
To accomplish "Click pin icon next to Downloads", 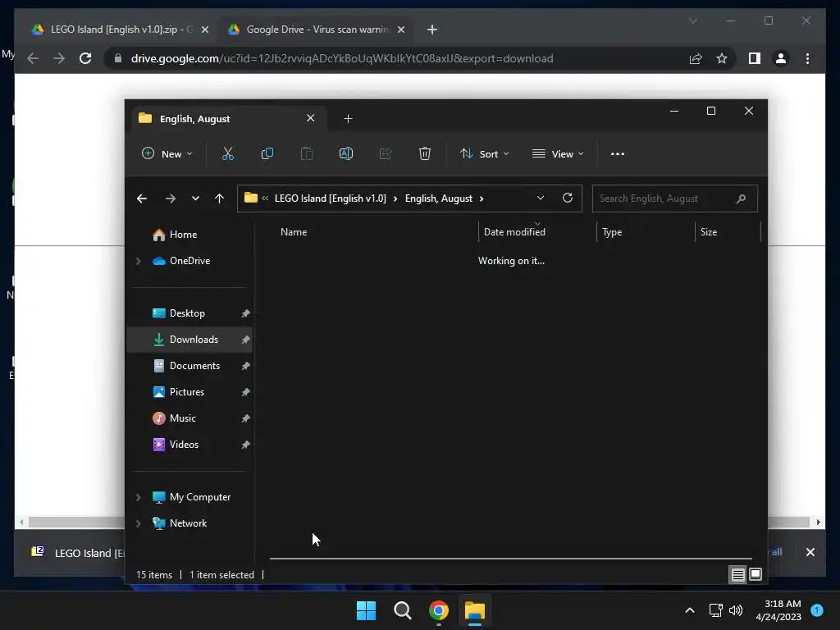I will (x=245, y=340).
